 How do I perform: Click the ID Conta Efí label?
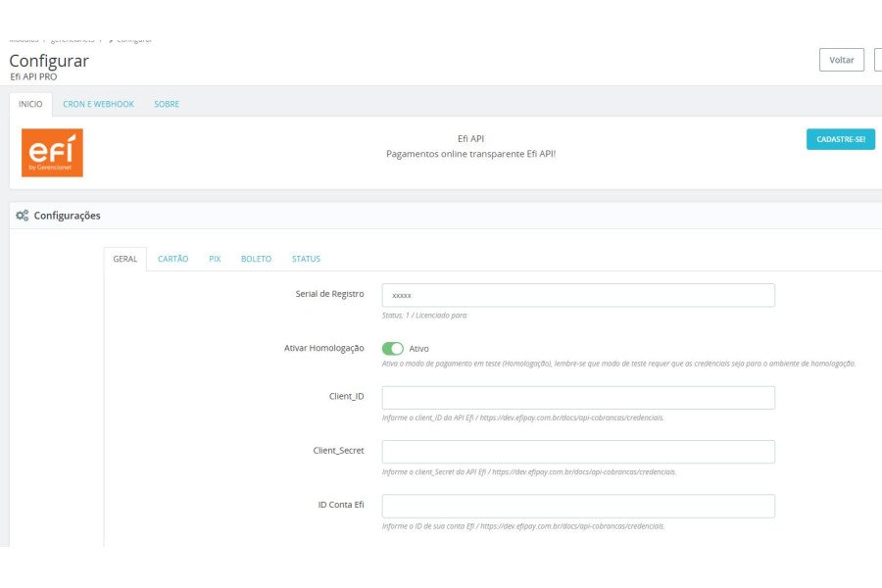341,505
